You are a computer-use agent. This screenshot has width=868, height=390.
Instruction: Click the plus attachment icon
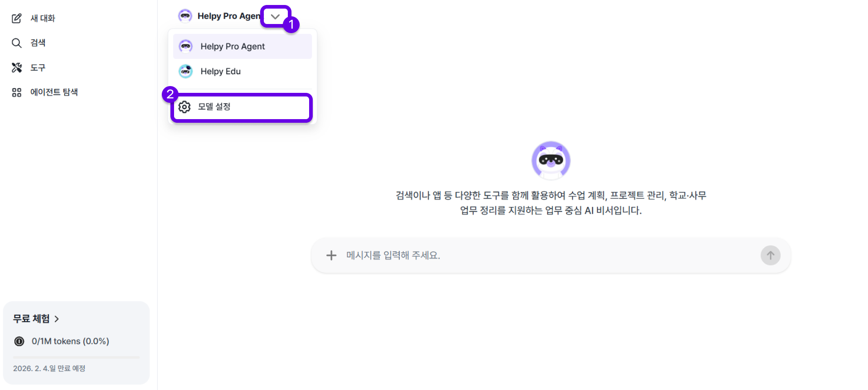coord(331,255)
